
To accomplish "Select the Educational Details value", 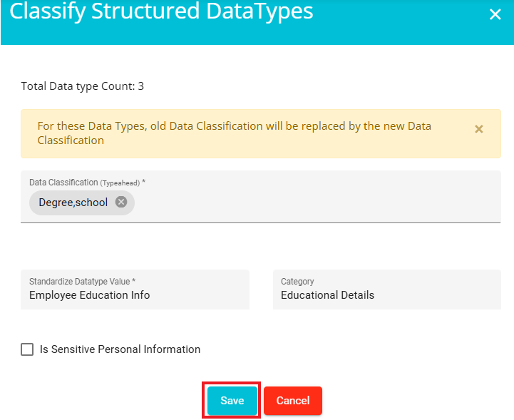I will tap(327, 295).
